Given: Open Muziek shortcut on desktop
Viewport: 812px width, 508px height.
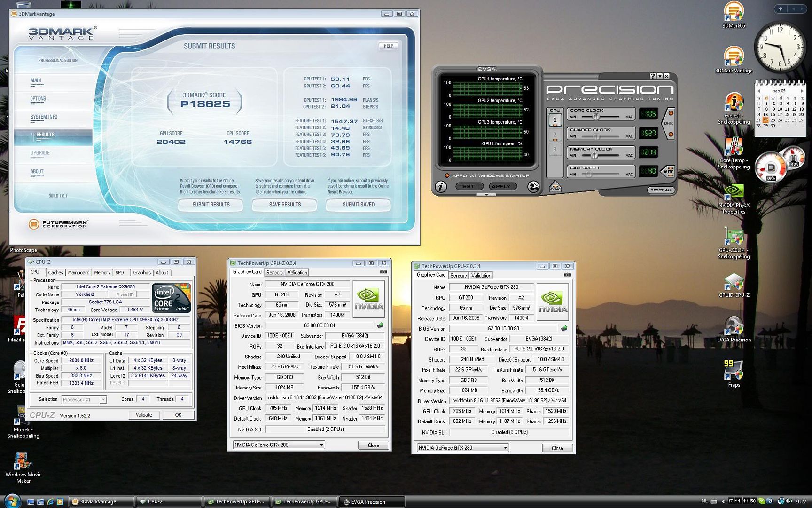Looking at the screenshot, I should point(23,422).
